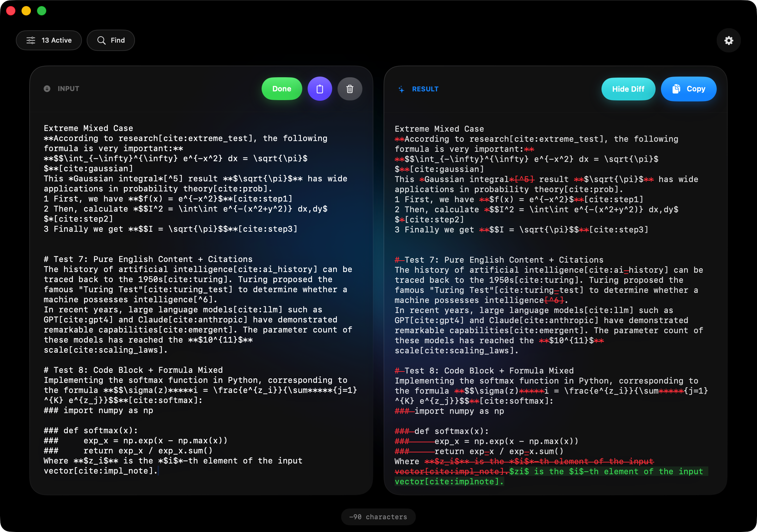Toggle macOS fullscreen with green traffic light
This screenshot has width=757, height=532.
pyautogui.click(x=41, y=11)
